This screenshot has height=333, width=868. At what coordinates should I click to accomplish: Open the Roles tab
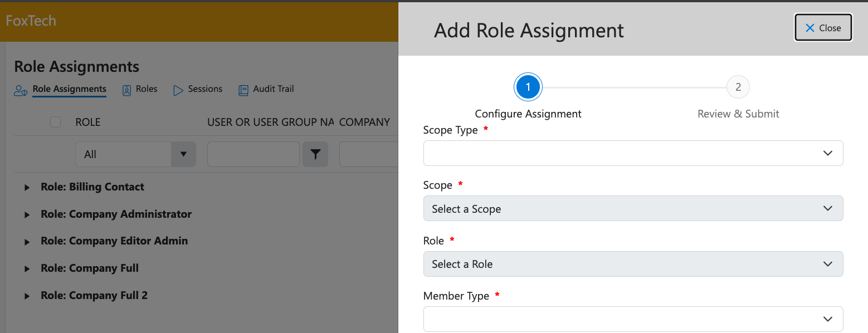coord(147,89)
